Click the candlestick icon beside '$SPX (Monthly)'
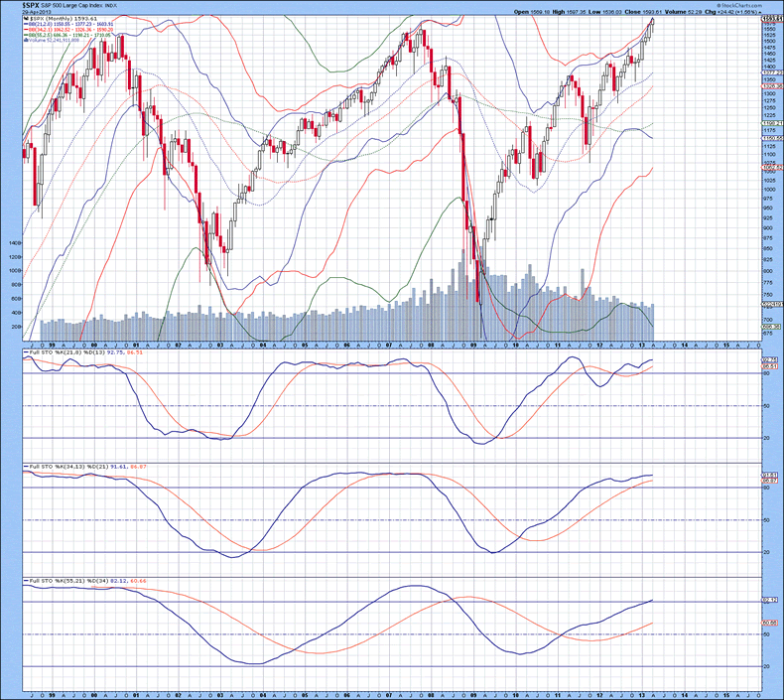This screenshot has height=700, width=784. point(25,18)
